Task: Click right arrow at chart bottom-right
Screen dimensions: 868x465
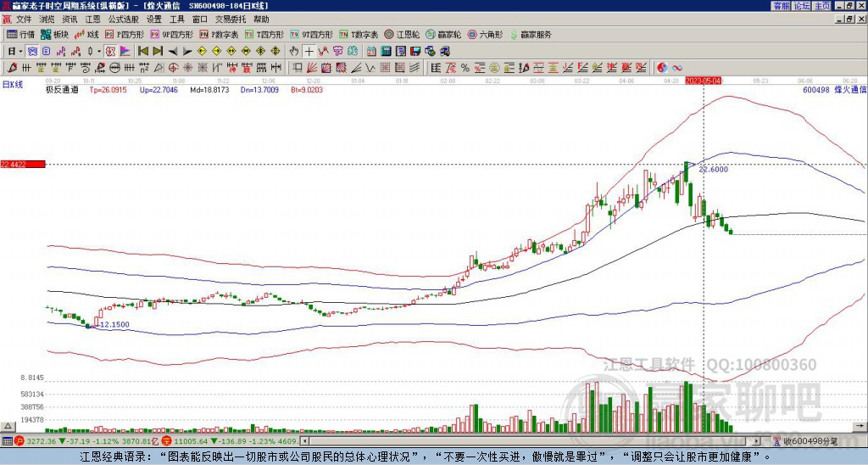Action: click(x=860, y=426)
